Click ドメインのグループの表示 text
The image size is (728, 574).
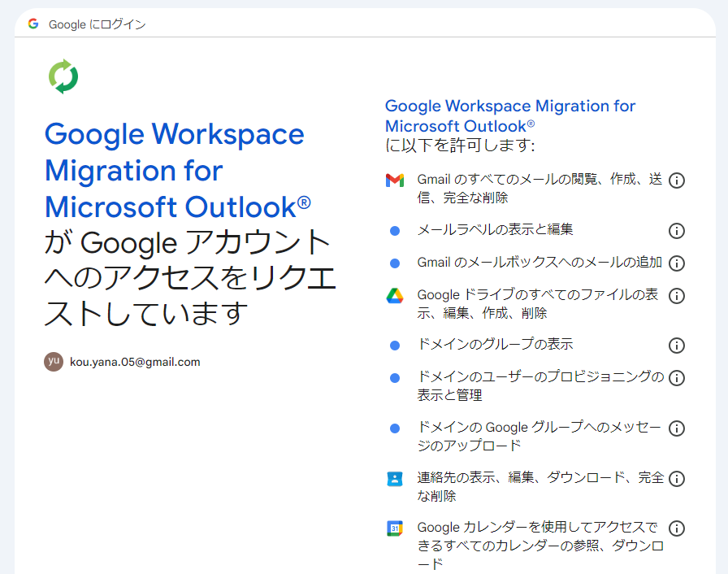(x=495, y=344)
